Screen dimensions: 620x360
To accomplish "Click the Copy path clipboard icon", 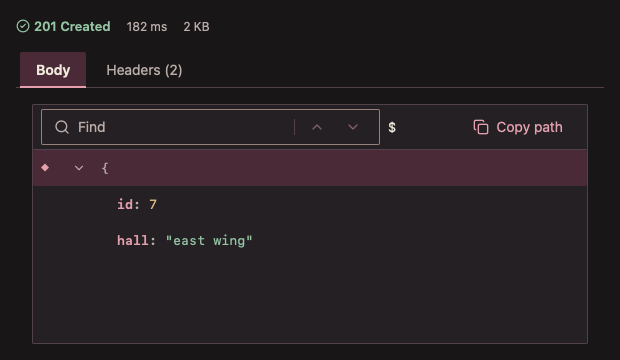I will [481, 127].
